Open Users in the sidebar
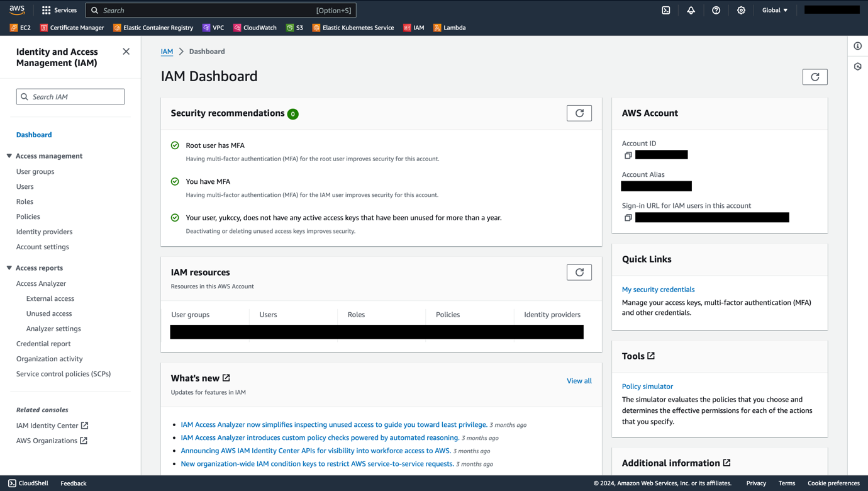The image size is (868, 491). (x=25, y=186)
